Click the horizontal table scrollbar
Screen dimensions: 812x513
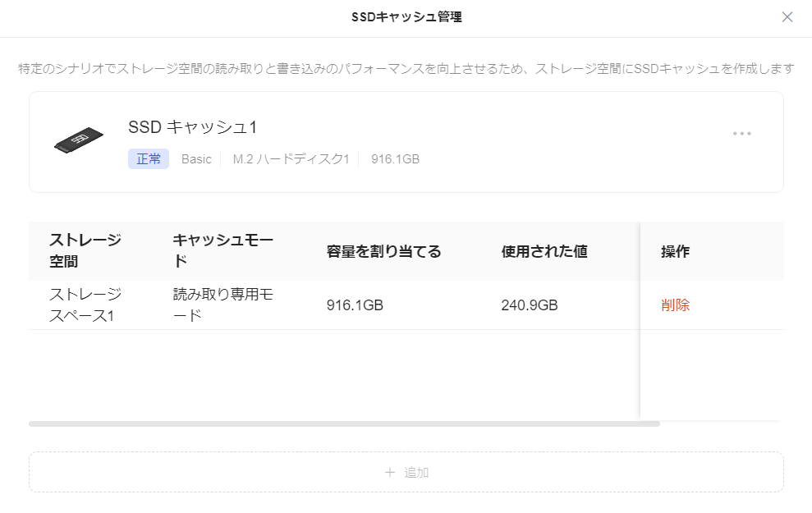344,424
